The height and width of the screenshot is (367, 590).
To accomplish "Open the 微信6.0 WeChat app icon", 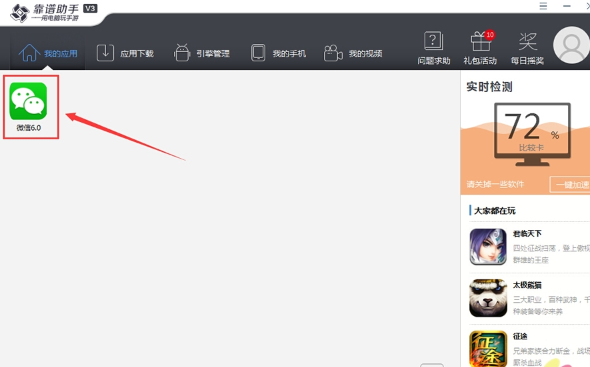I will (28, 101).
